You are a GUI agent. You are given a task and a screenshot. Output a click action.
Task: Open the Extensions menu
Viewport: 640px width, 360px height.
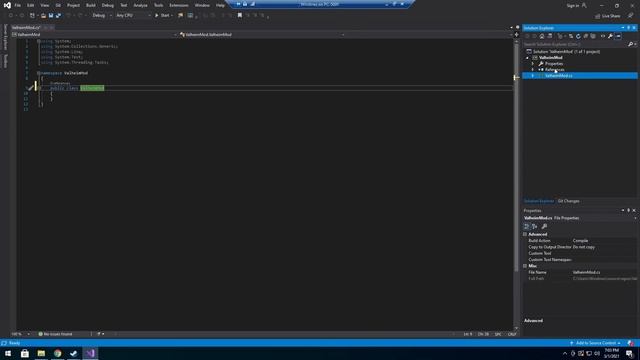pyautogui.click(x=179, y=5)
